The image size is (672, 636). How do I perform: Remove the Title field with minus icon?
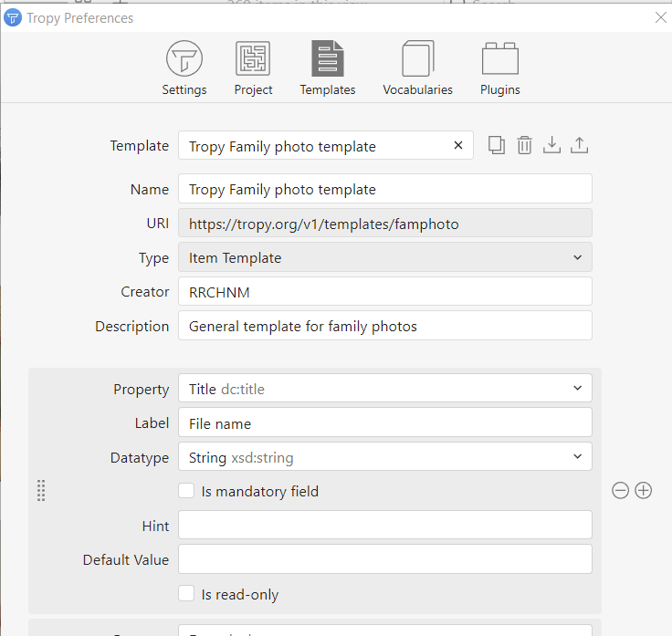[620, 490]
